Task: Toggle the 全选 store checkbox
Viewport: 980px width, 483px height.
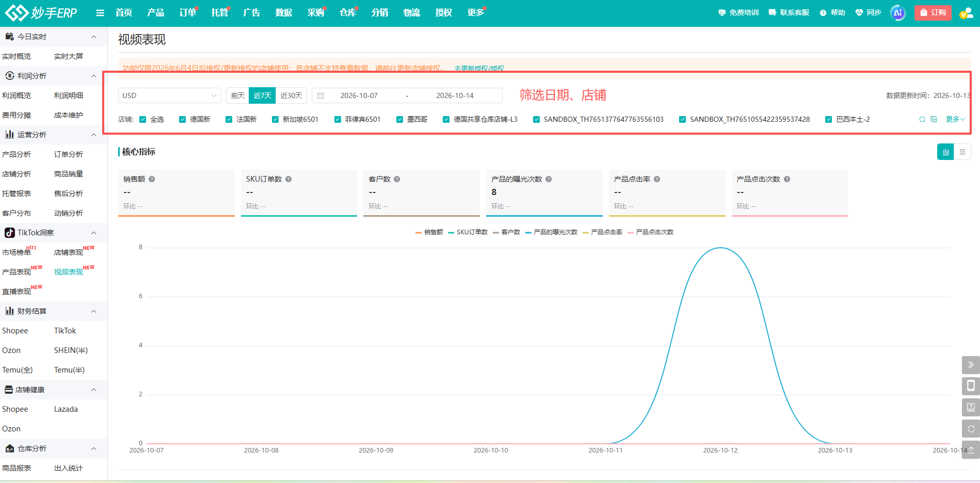Action: (143, 119)
